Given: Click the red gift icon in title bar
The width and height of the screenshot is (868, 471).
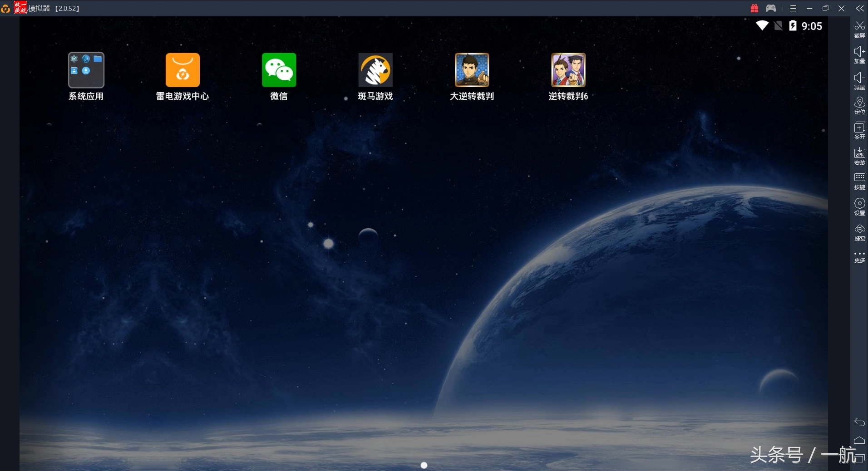Looking at the screenshot, I should click(754, 9).
